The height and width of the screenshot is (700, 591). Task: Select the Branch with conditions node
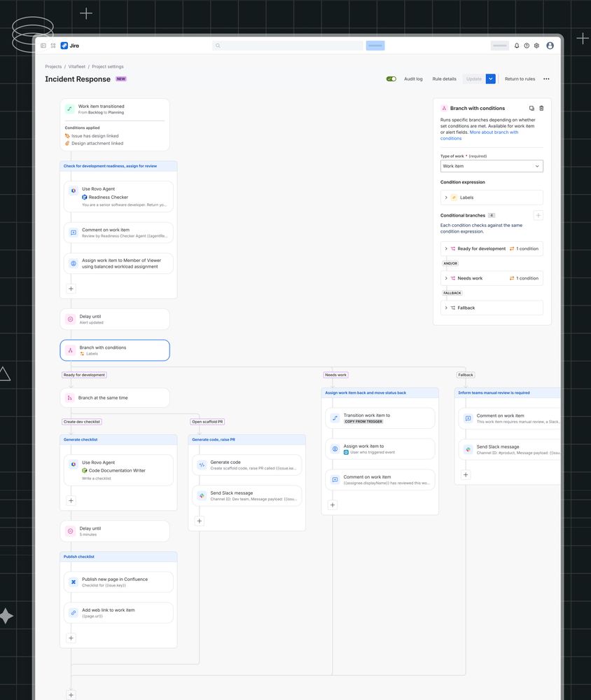(115, 350)
